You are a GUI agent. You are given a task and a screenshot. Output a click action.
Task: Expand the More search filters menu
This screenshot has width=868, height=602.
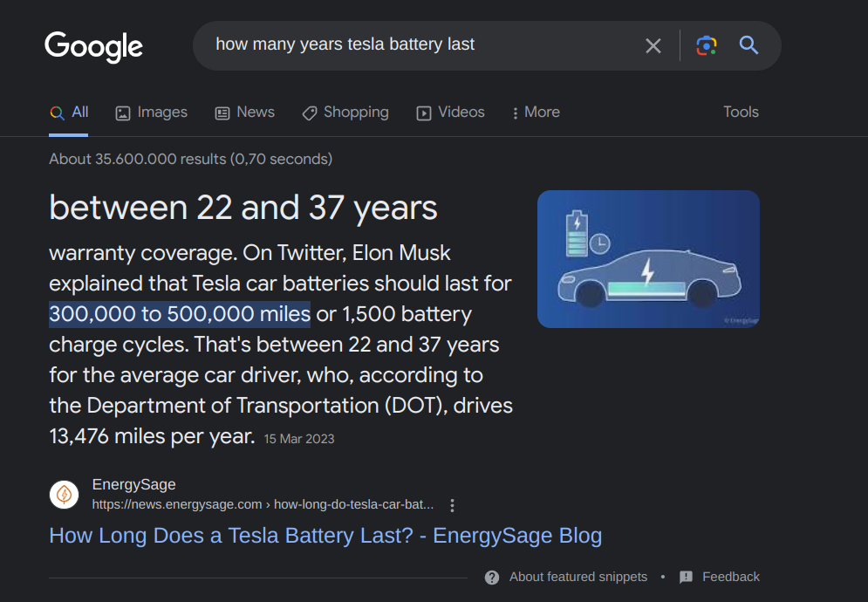(536, 113)
